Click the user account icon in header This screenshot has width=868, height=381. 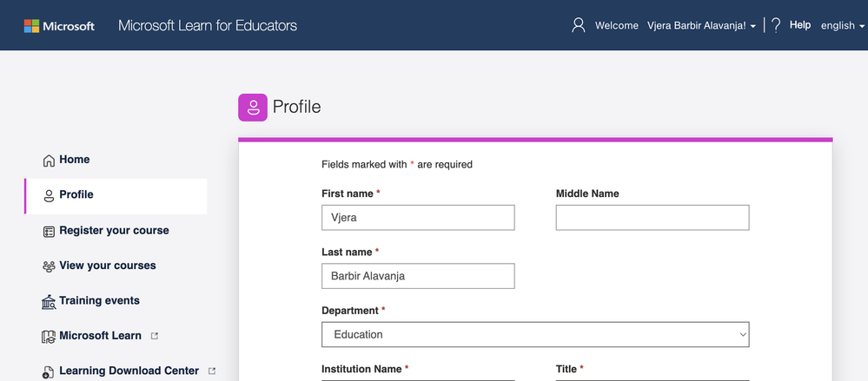579,25
